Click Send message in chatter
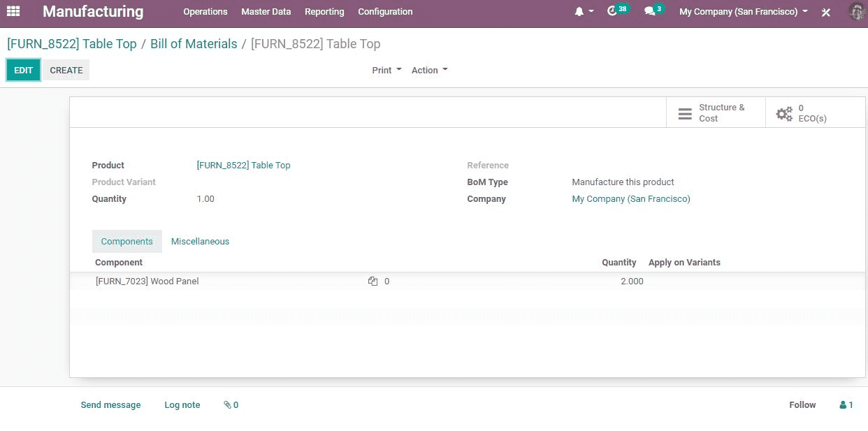 tap(110, 405)
